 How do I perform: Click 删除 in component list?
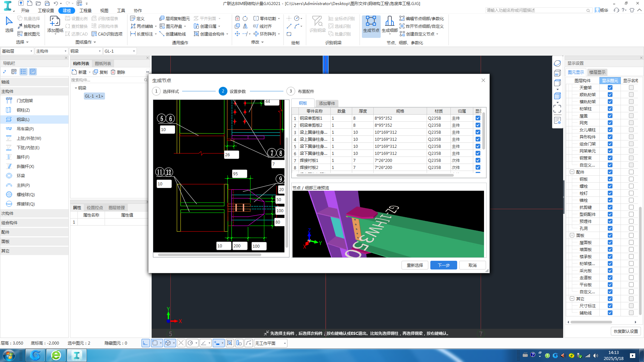coord(118,72)
